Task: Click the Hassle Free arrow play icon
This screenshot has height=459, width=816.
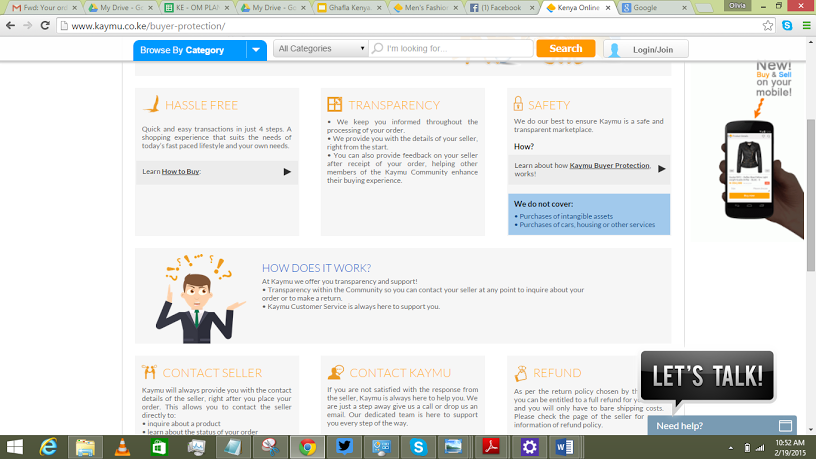Action: click(x=287, y=172)
